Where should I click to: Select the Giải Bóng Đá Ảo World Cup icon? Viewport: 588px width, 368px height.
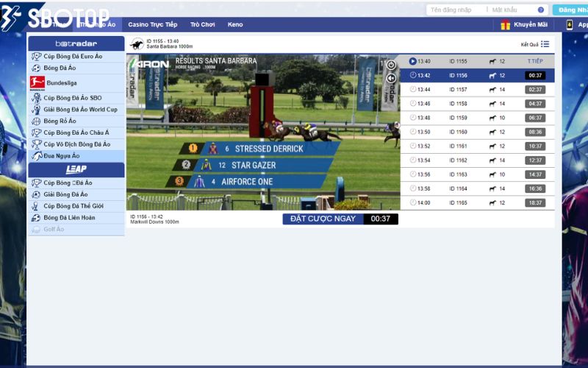(36, 110)
